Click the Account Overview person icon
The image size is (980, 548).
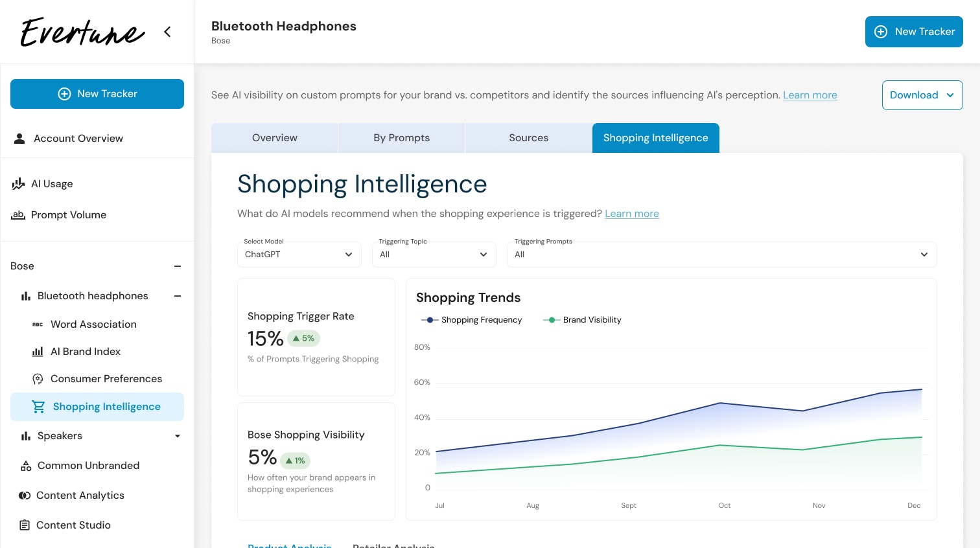pyautogui.click(x=19, y=139)
